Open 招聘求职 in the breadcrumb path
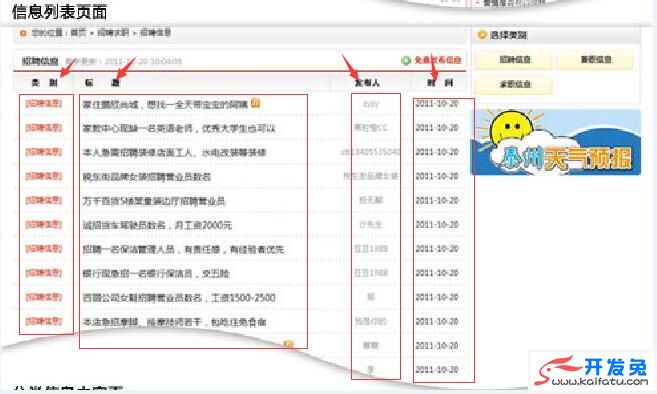This screenshot has width=657, height=394. 113,33
